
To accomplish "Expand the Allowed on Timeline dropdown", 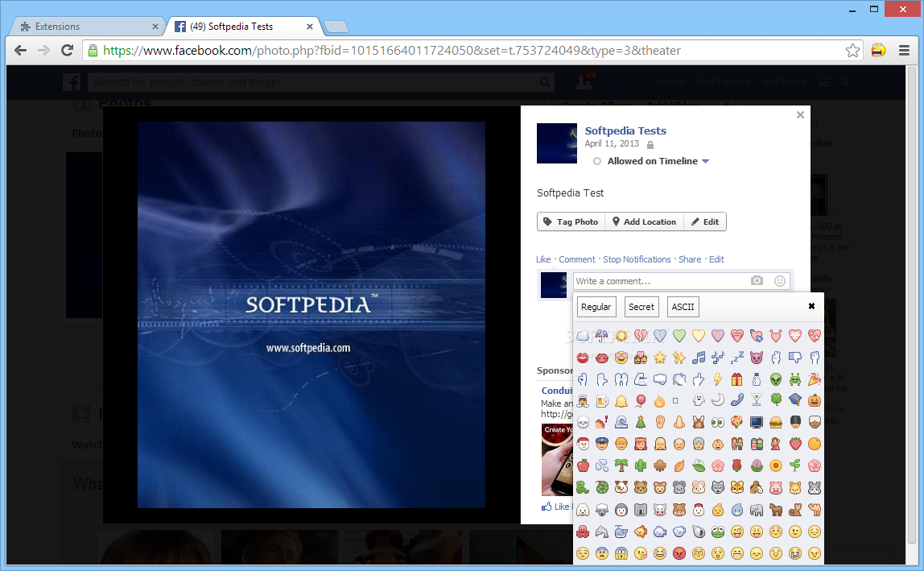I will (658, 161).
